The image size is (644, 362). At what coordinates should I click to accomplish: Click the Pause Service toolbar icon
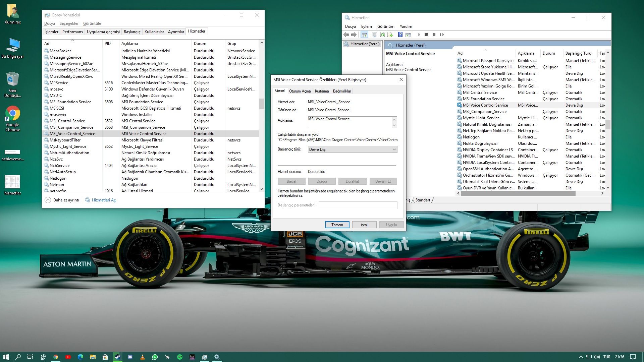[434, 35]
